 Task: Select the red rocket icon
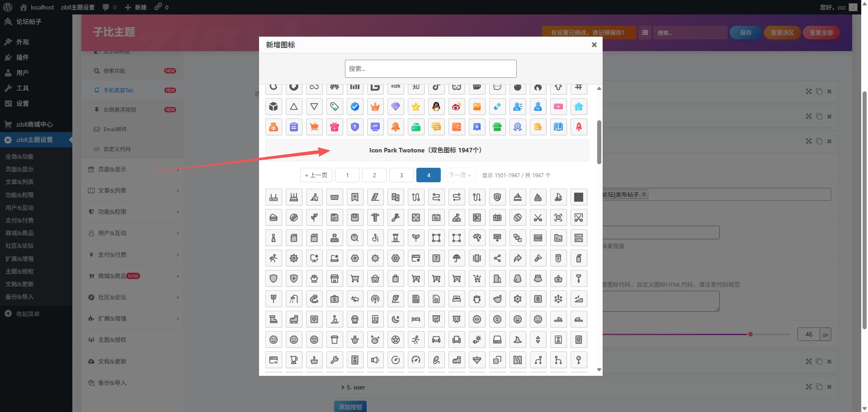coord(579,127)
